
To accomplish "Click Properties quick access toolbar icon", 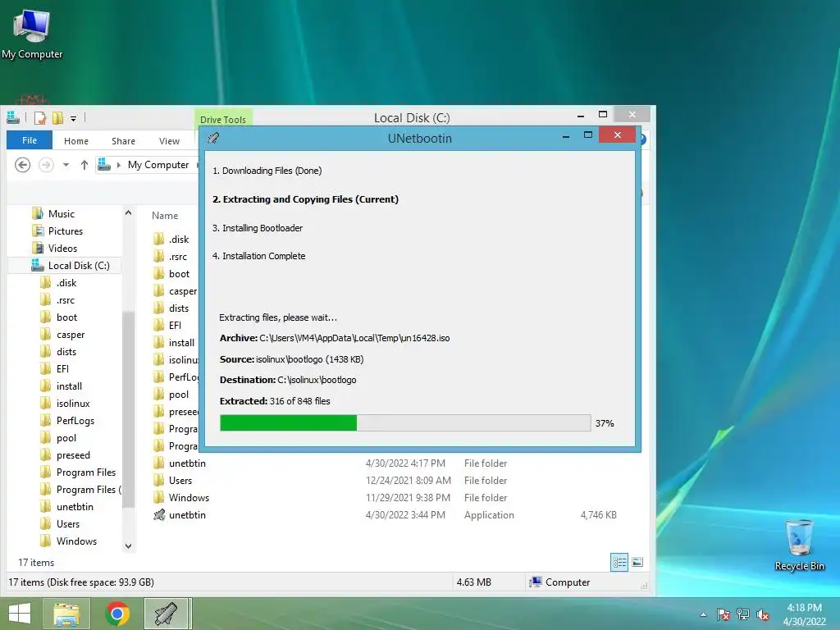I will point(40,117).
